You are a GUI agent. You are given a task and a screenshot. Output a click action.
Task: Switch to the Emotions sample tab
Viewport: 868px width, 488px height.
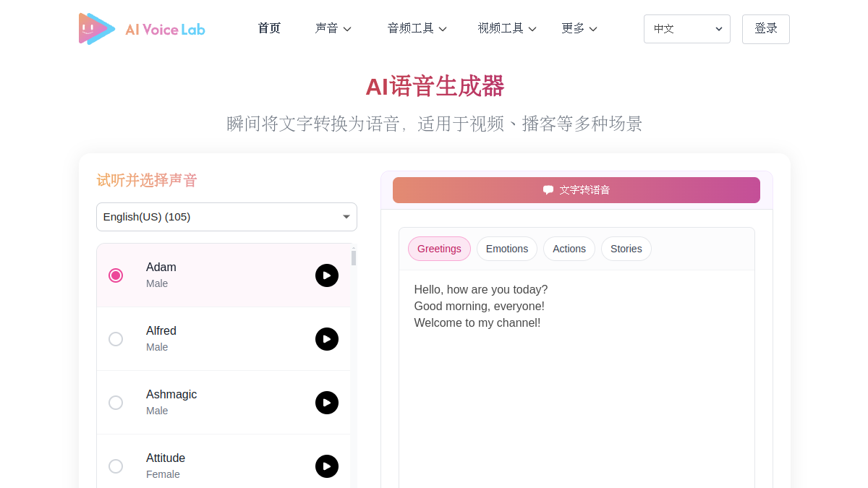[507, 249]
